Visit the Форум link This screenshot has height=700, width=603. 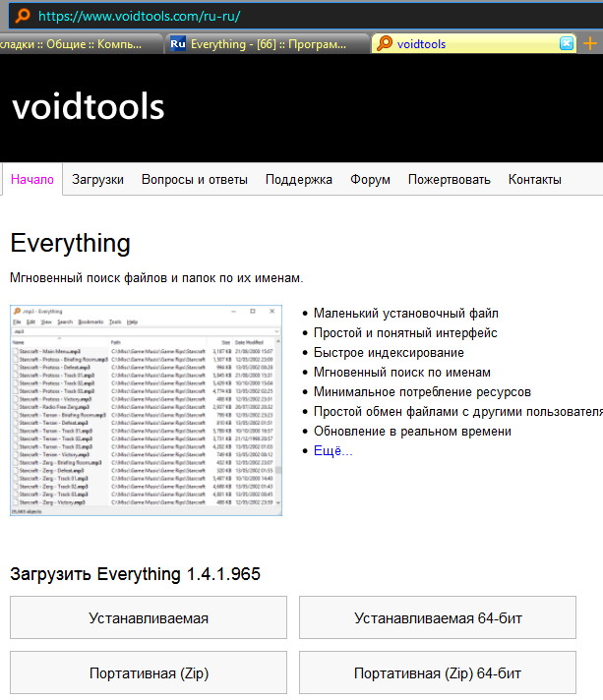370,180
